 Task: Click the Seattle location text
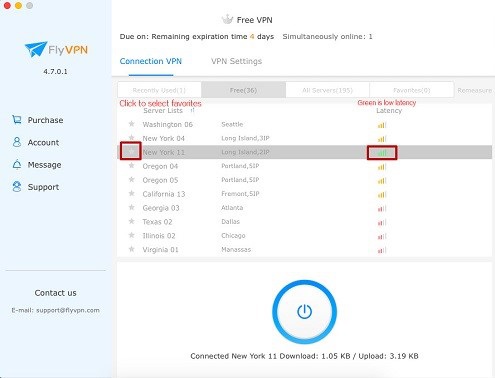click(x=232, y=124)
